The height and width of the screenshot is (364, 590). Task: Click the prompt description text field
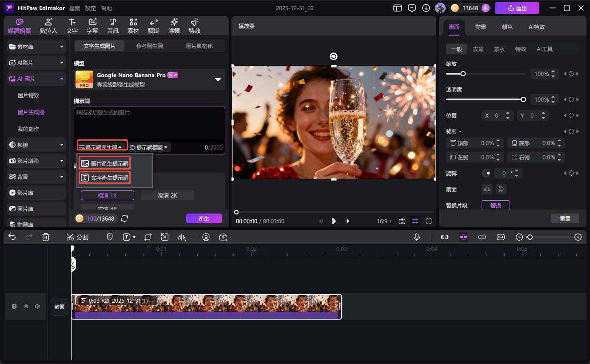point(149,123)
